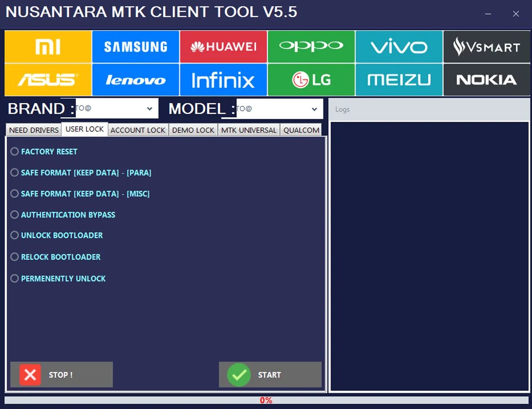
Task: Switch to the NEED DRIVERS tab
Action: tap(34, 130)
